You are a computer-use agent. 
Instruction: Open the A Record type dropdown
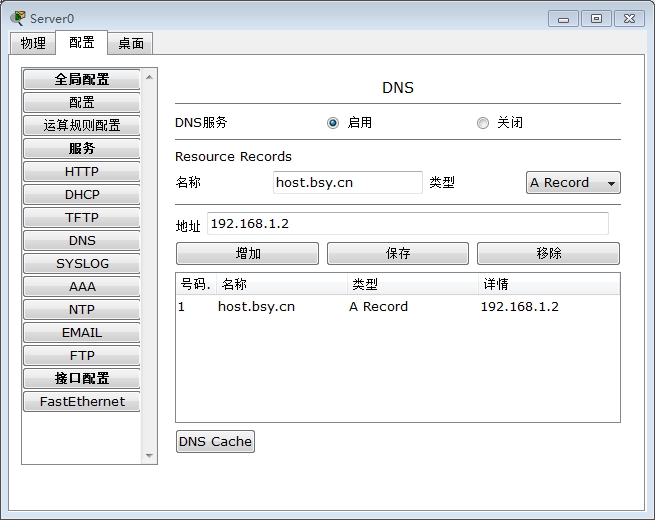click(x=573, y=183)
